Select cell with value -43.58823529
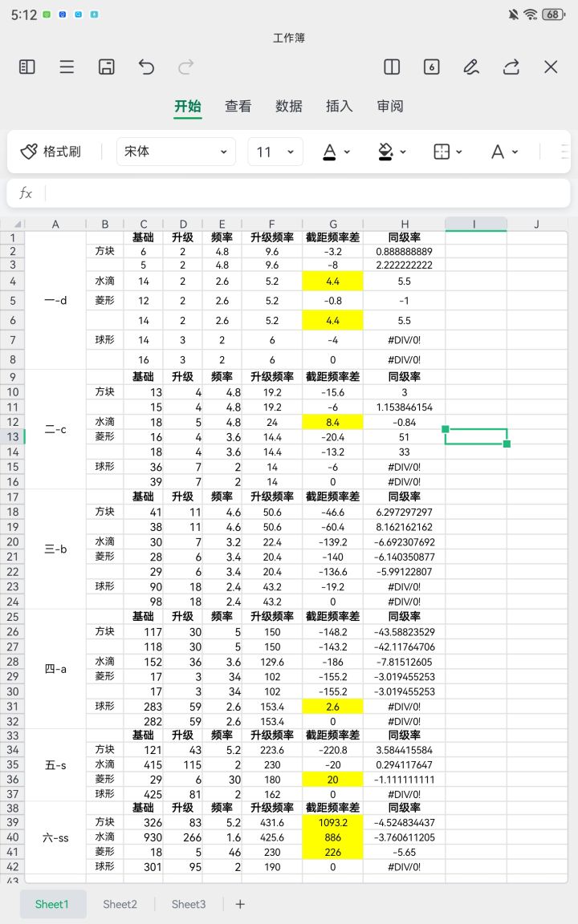The width and height of the screenshot is (578, 924). point(404,632)
